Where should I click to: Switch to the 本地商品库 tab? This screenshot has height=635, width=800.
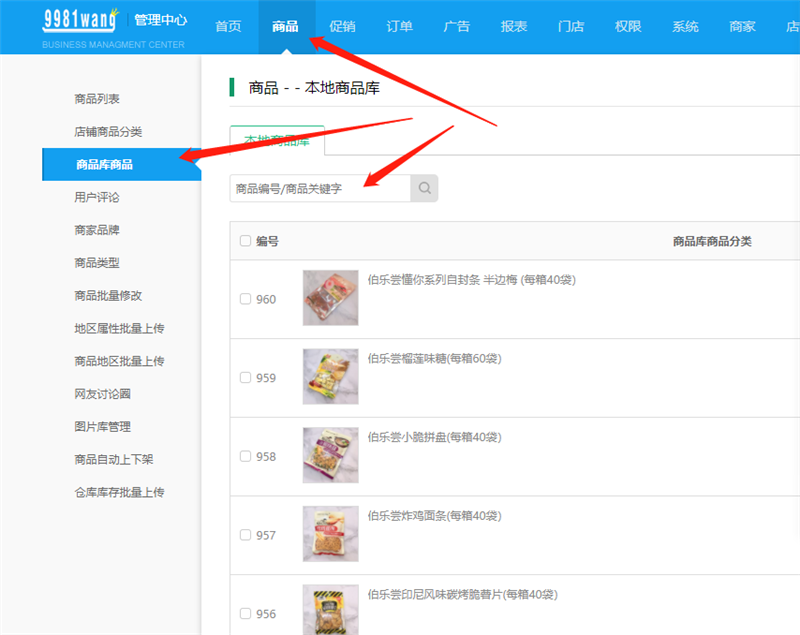pyautogui.click(x=277, y=141)
